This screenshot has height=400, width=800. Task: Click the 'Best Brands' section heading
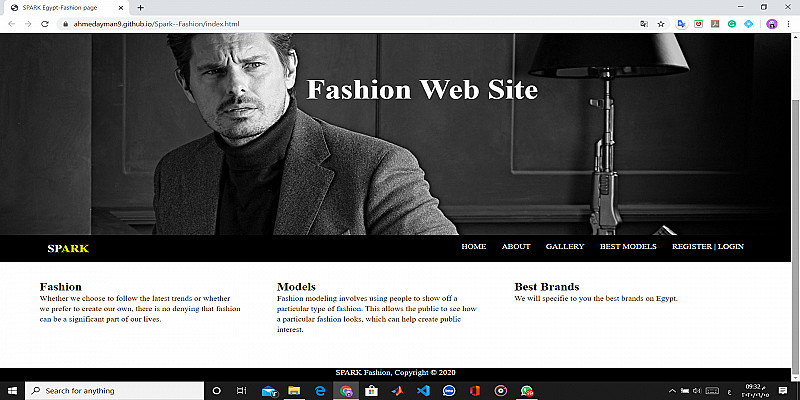(x=546, y=287)
